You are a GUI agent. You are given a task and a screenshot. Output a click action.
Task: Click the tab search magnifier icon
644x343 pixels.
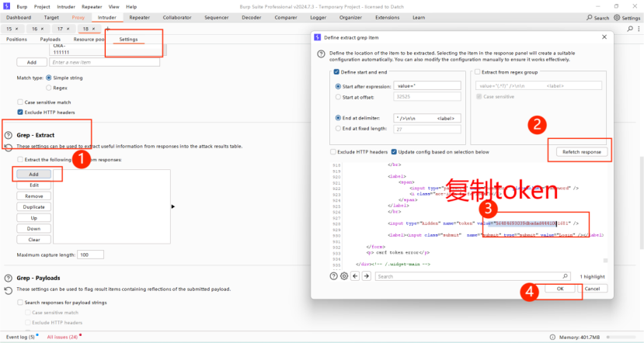click(x=630, y=29)
